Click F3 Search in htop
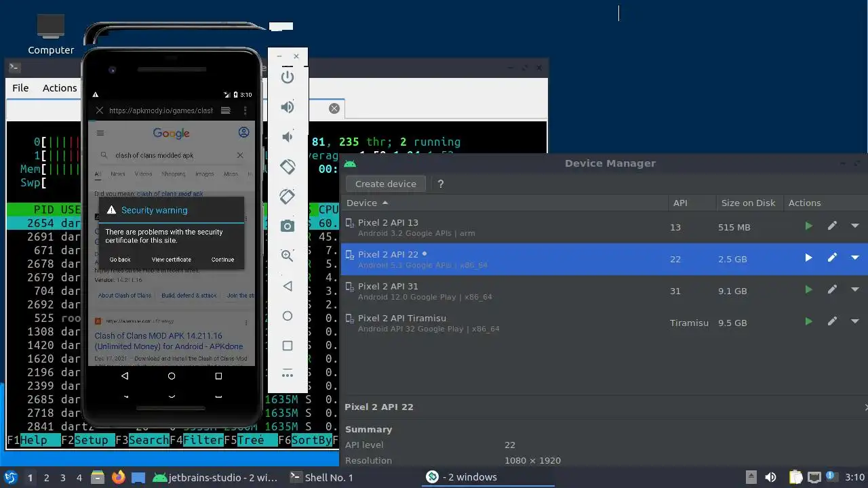The image size is (868, 488). [x=142, y=440]
